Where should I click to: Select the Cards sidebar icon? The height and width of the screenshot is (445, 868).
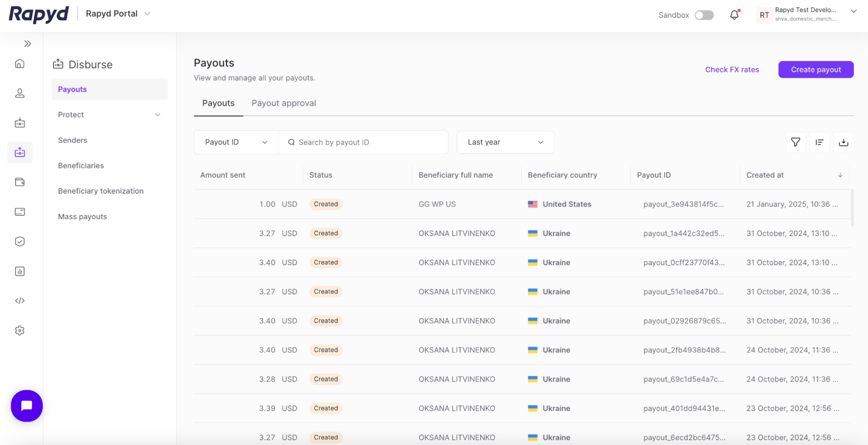pos(20,211)
